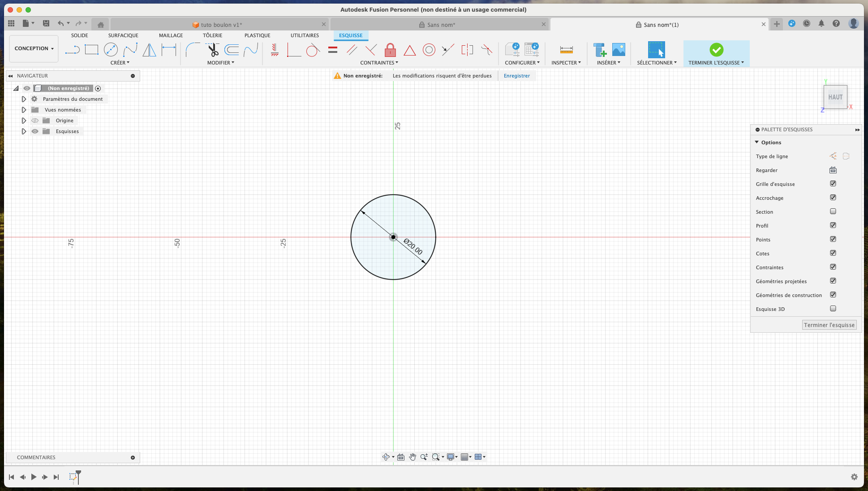The image size is (868, 491).
Task: Toggle the Profil checkbox
Action: [x=833, y=225]
